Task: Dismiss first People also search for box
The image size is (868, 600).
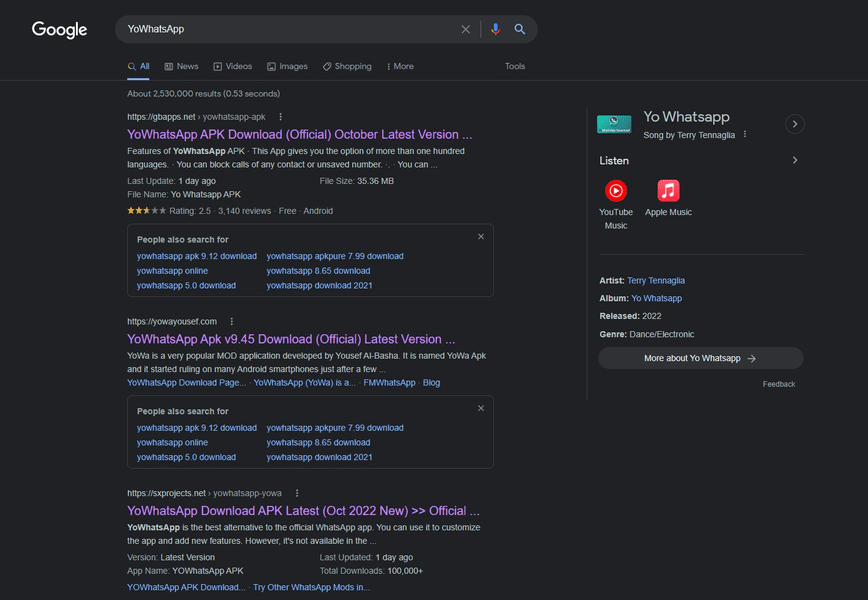Action: (x=481, y=237)
